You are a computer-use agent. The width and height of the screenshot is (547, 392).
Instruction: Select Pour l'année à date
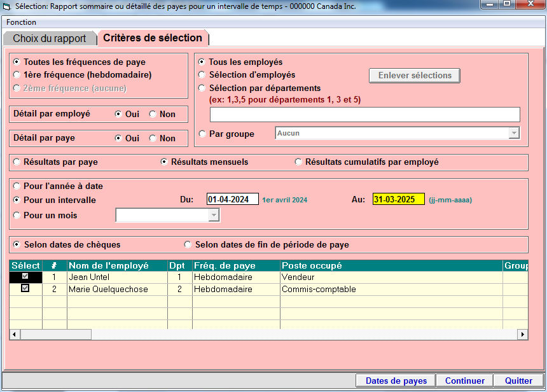click(17, 186)
